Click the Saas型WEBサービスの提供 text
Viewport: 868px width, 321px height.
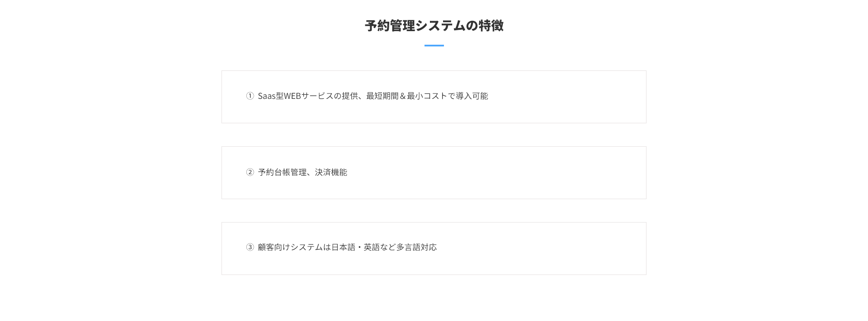308,96
